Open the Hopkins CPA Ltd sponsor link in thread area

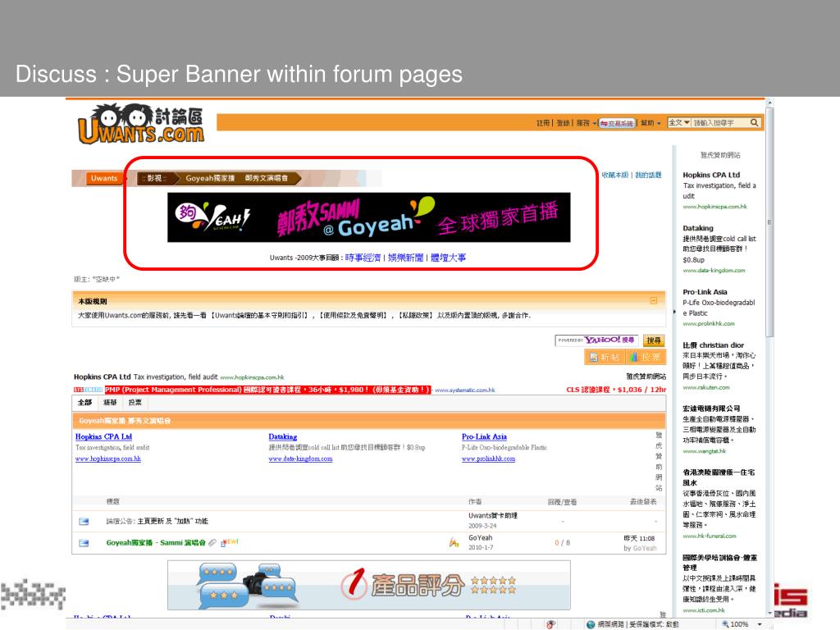pyautogui.click(x=103, y=436)
